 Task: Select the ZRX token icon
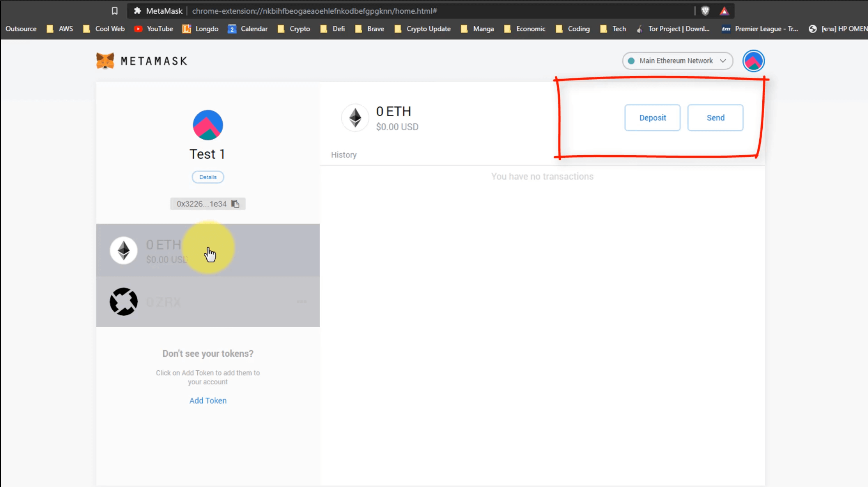tap(124, 302)
